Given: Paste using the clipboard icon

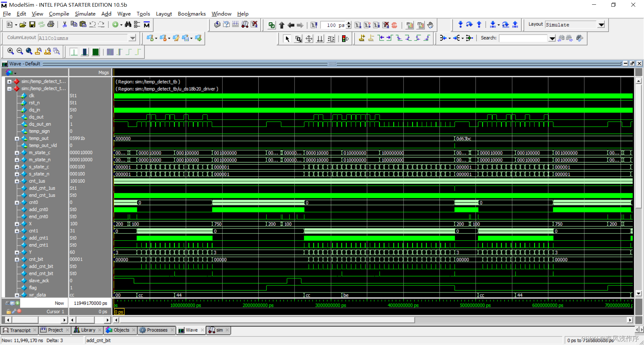Looking at the screenshot, I should [x=83, y=24].
